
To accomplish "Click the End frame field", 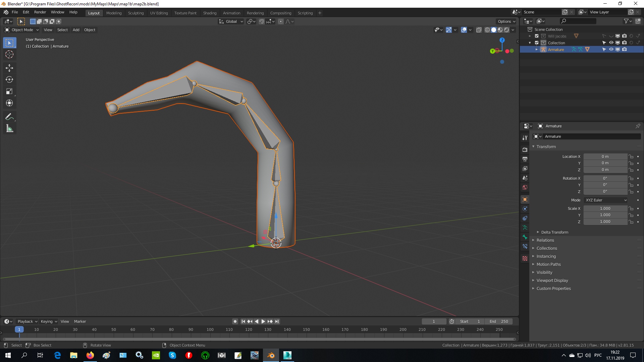I will pyautogui.click(x=498, y=321).
